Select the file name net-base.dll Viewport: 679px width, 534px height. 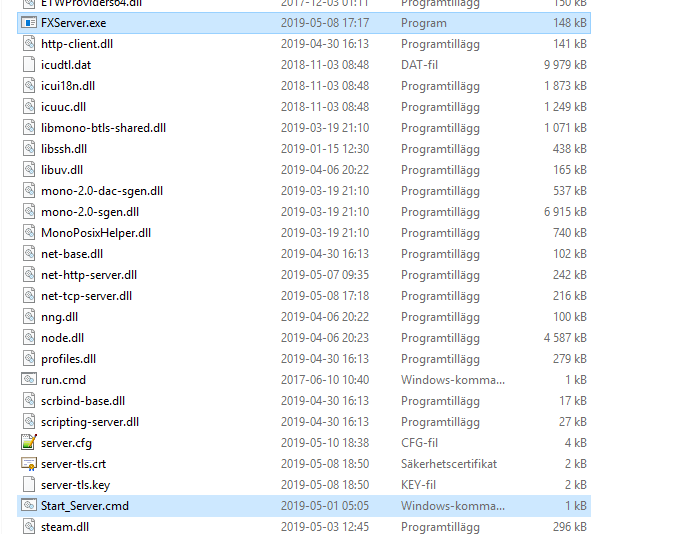72,254
